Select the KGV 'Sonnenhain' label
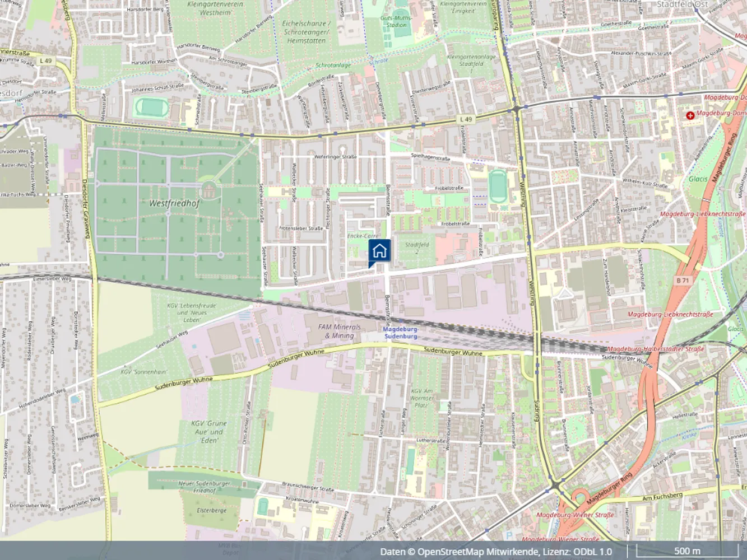This screenshot has width=747, height=560. pyautogui.click(x=143, y=372)
